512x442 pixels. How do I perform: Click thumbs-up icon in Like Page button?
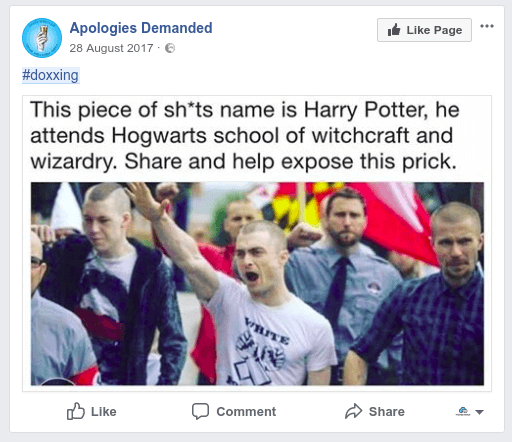coord(394,30)
